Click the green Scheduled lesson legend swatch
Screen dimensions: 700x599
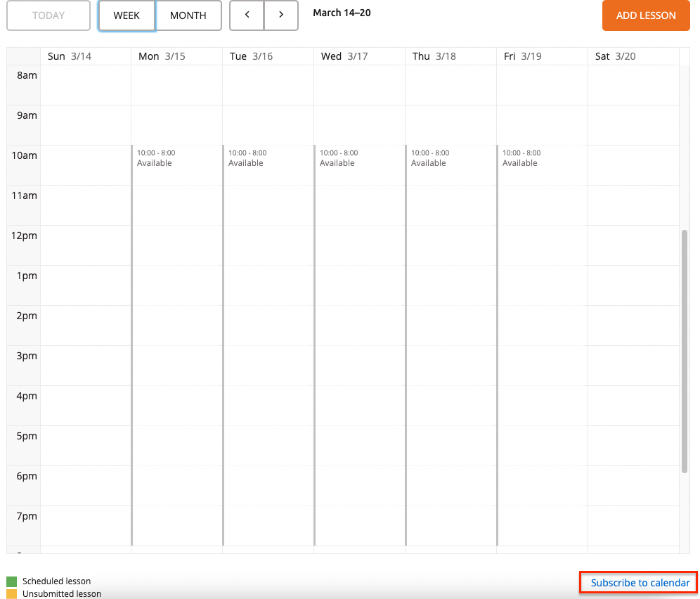[x=12, y=581]
